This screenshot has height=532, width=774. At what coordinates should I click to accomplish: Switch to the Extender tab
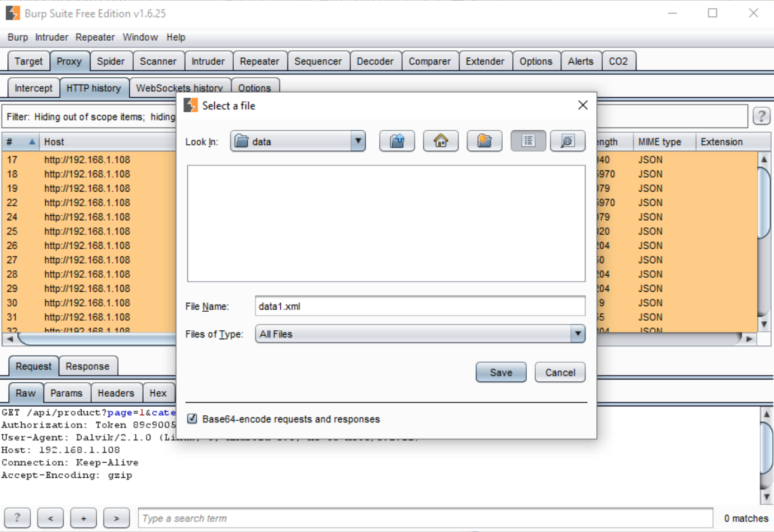[485, 61]
